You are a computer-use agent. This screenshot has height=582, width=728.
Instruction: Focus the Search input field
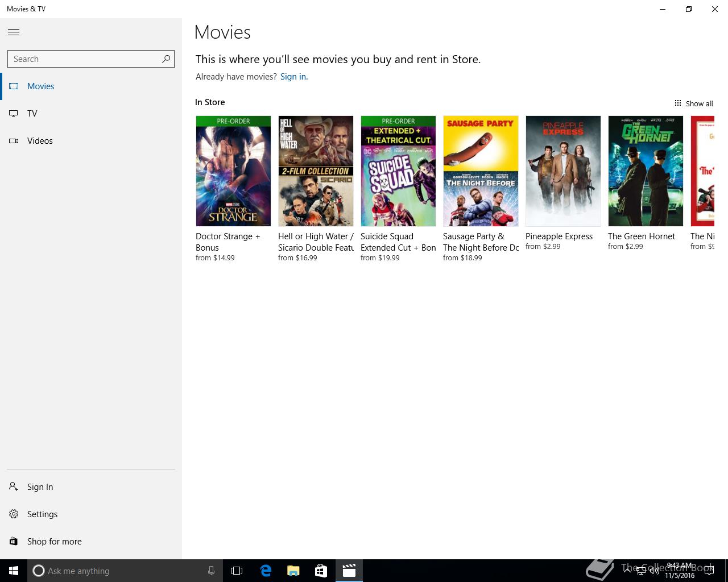91,59
